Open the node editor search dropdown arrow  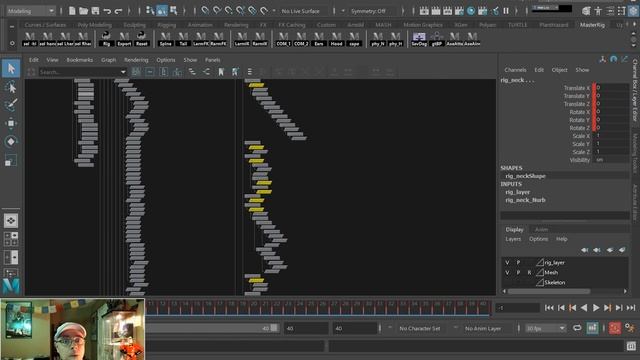123,72
